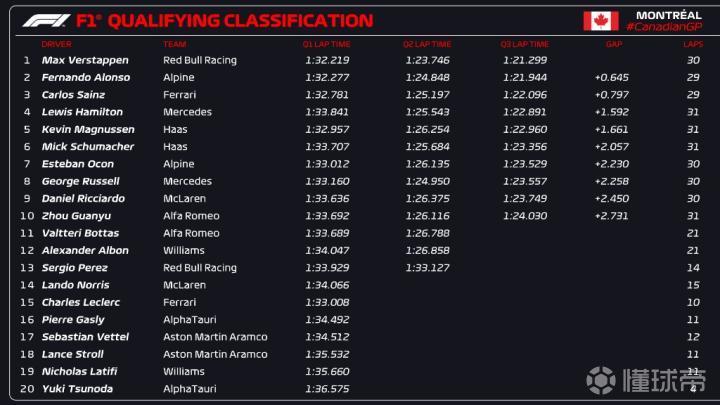Image resolution: width=720 pixels, height=405 pixels.
Task: Click the Canadian flag icon
Action: [x=600, y=21]
